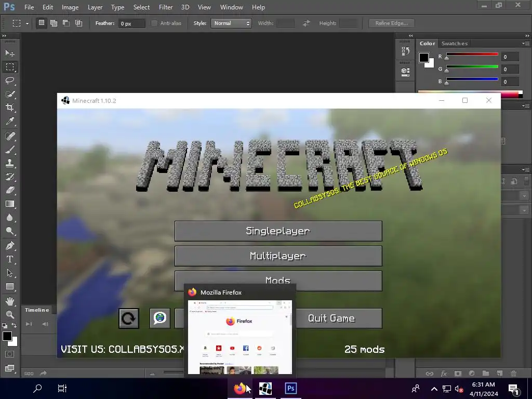532x399 pixels.
Task: Change screen mode from the toolbar bottom
Action: point(10,368)
